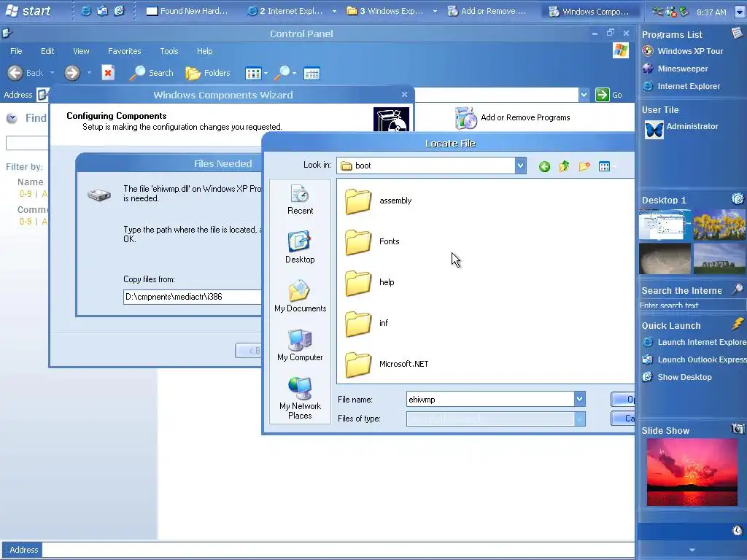747x560 pixels.
Task: Click the Views grid toolbar icon
Action: coord(253,74)
